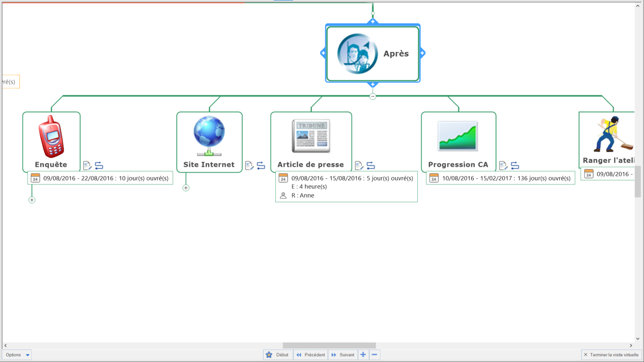This screenshot has width=644, height=362.
Task: Advance with the Suivant button
Action: click(343, 355)
